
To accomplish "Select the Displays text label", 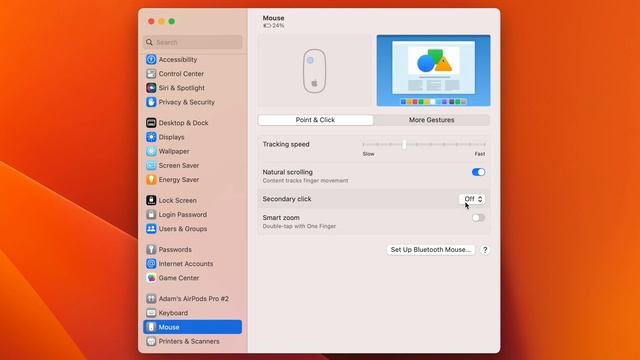I will [x=171, y=137].
